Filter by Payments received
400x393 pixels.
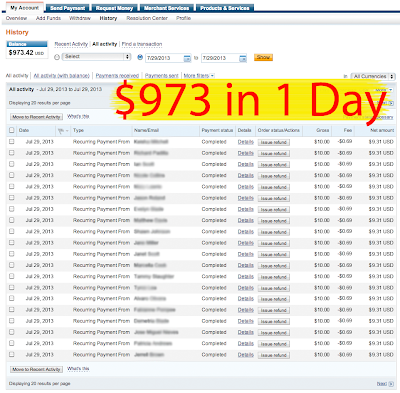[x=117, y=76]
